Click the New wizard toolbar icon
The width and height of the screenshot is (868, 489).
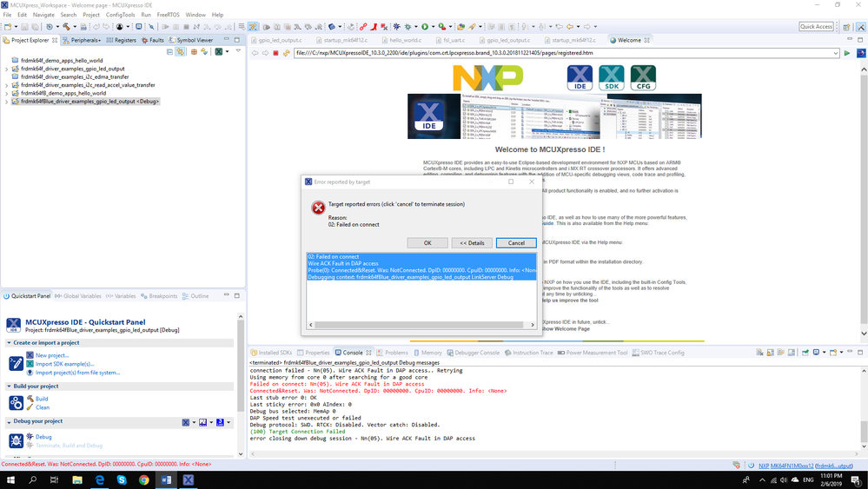(9, 27)
